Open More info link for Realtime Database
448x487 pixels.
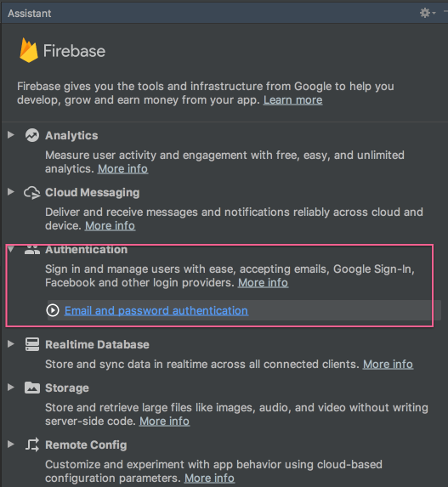coord(388,364)
